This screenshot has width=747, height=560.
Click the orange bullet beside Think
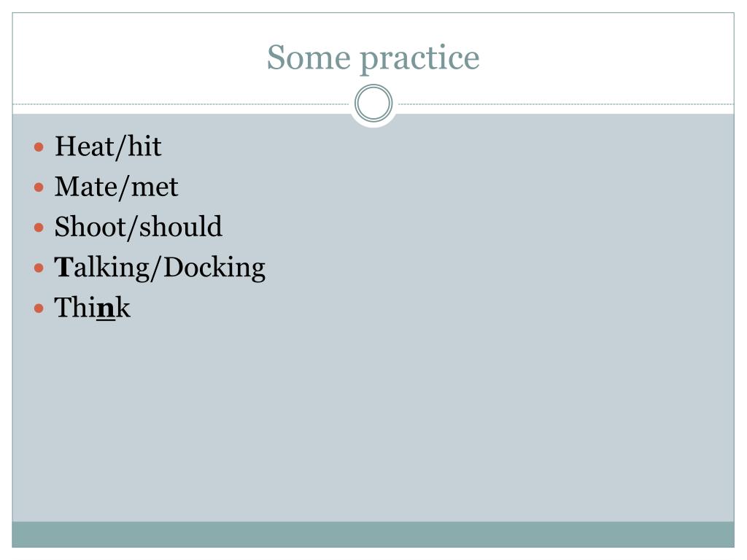[39, 308]
